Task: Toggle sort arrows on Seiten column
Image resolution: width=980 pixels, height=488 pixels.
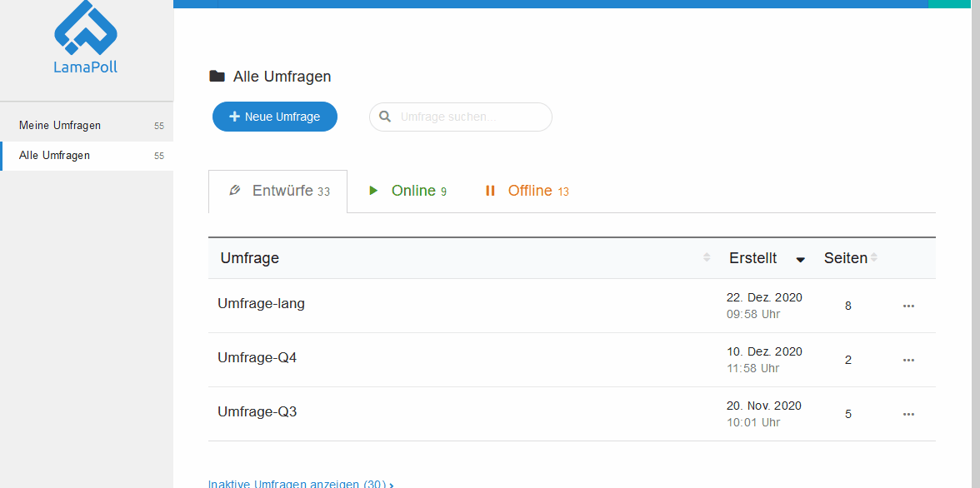Action: [874, 258]
